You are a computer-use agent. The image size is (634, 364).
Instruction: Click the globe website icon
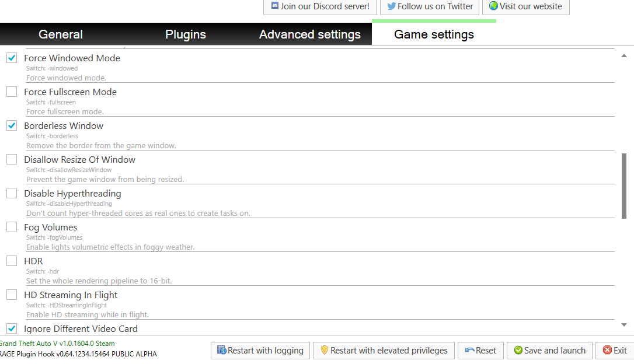pos(493,6)
